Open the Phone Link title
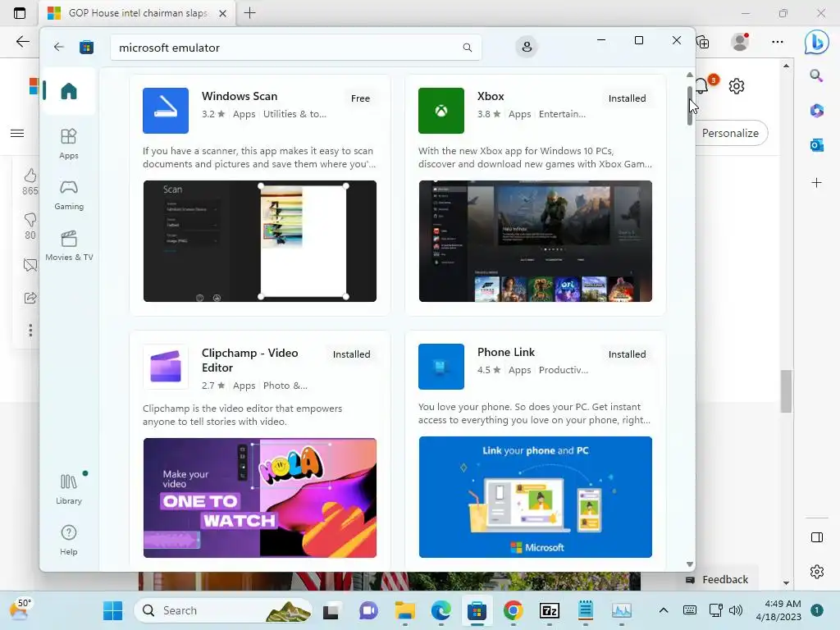Viewport: 840px width, 630px height. (505, 352)
